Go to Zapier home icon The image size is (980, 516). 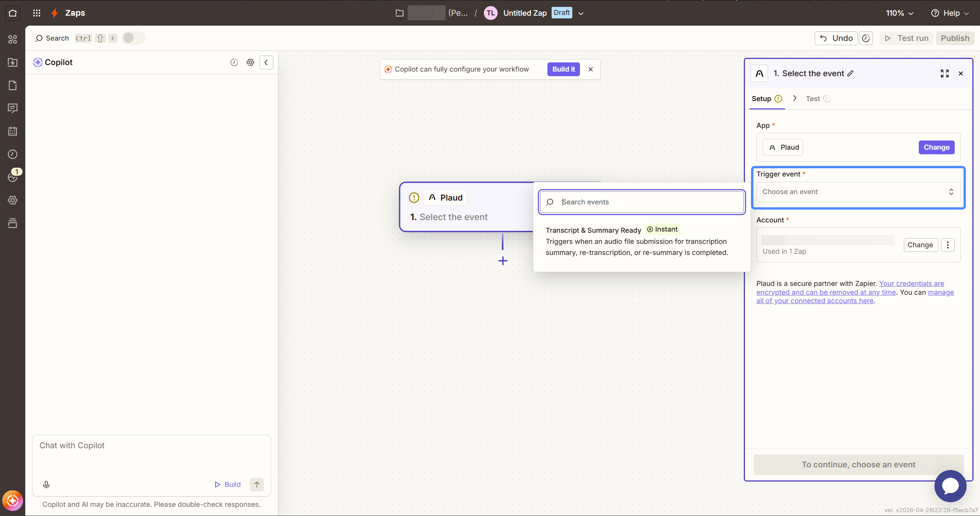point(13,13)
